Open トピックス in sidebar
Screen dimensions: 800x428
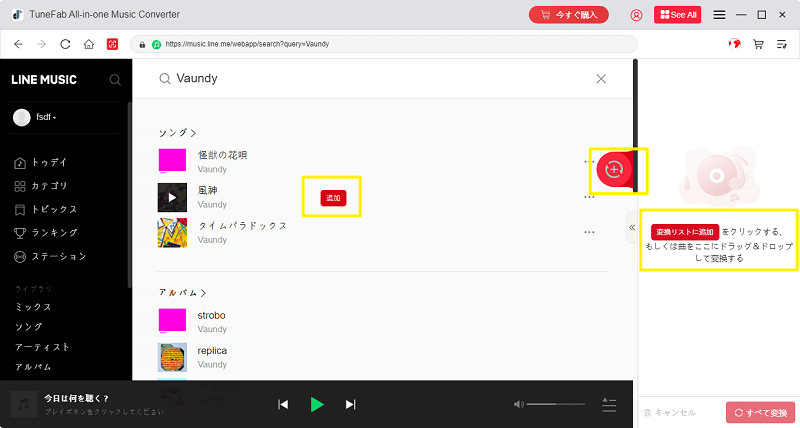46,210
